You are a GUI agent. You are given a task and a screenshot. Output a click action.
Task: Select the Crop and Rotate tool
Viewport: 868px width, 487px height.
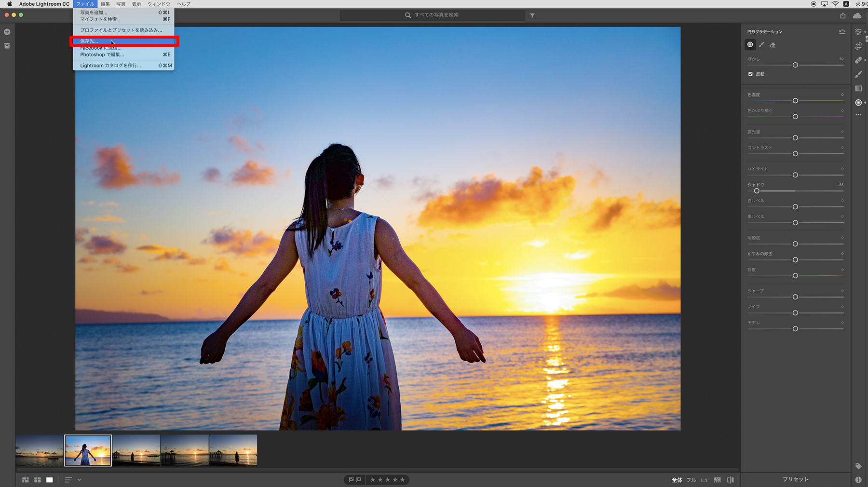[858, 46]
